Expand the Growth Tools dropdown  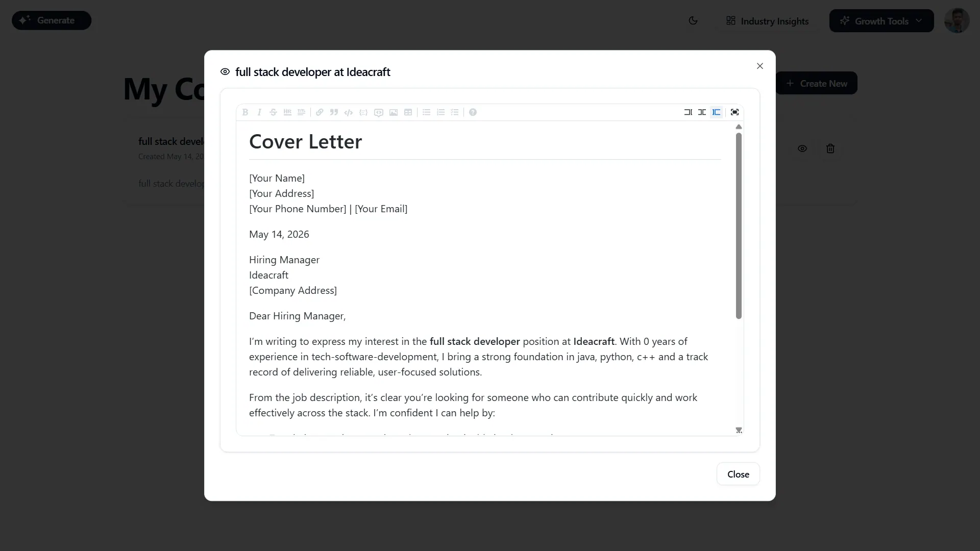coord(881,21)
